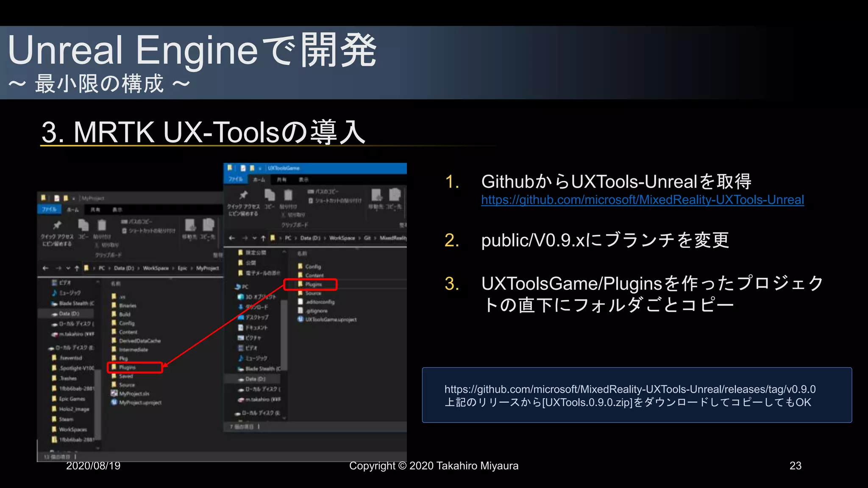Click the Forward arrow in UXToolsGame window
The width and height of the screenshot is (868, 488).
[x=245, y=238]
